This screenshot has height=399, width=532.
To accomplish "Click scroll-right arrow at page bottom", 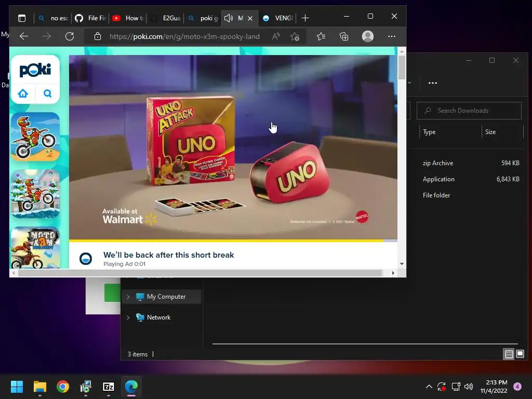I will [393, 273].
